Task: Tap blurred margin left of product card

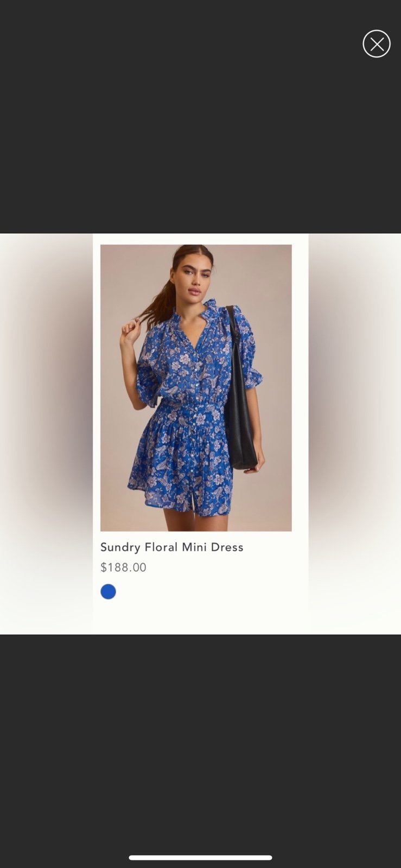Action: tap(46, 433)
